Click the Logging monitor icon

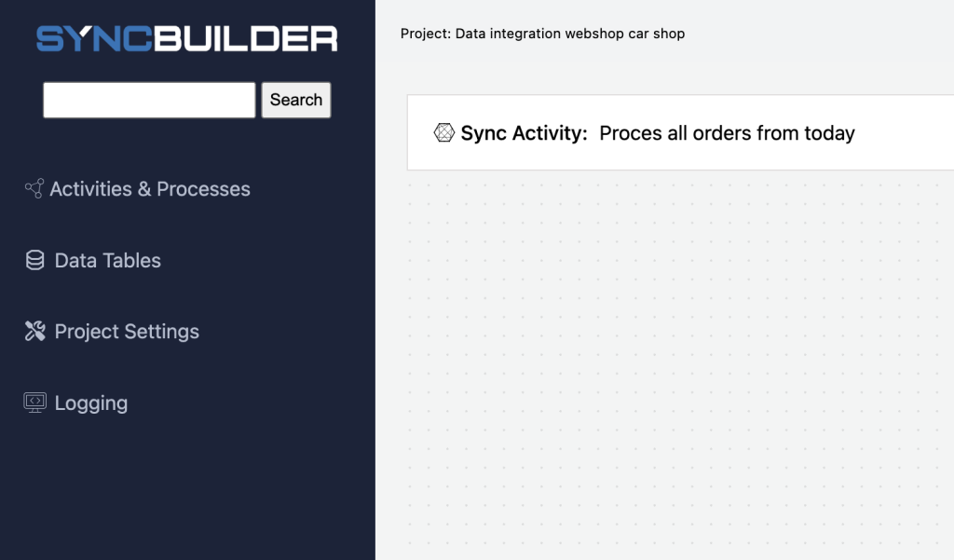(x=34, y=403)
